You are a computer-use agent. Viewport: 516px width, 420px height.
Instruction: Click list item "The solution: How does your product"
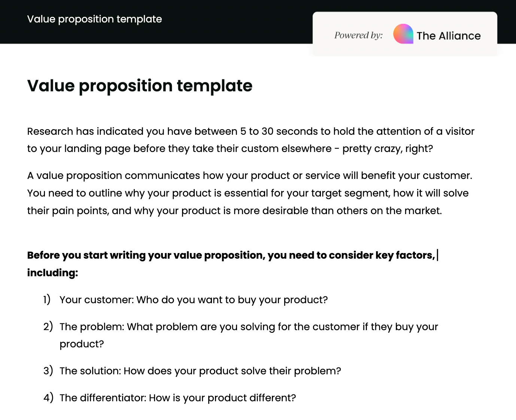[200, 371]
